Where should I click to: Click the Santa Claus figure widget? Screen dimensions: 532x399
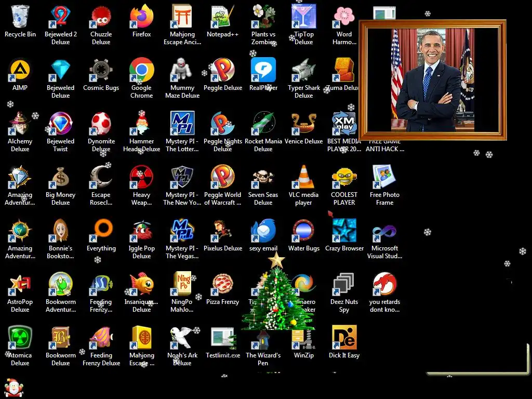pos(14,388)
